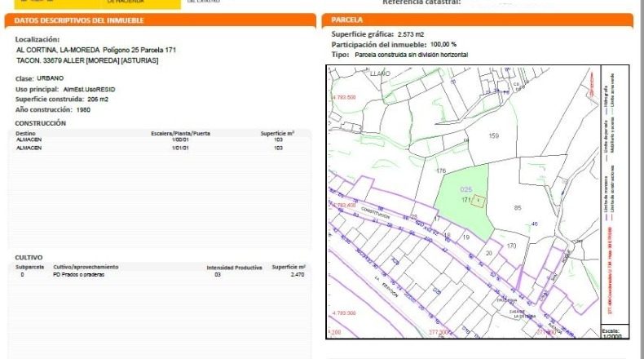Viewport: 644px width, 359px height.
Task: Click Superficie m² header in CULTIVO table
Action: pyautogui.click(x=289, y=268)
